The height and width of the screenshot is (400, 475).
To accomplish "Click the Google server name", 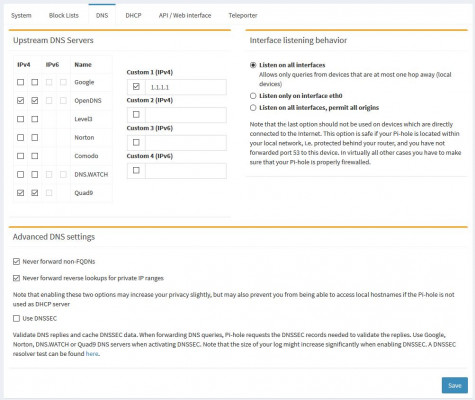I will [x=84, y=82].
